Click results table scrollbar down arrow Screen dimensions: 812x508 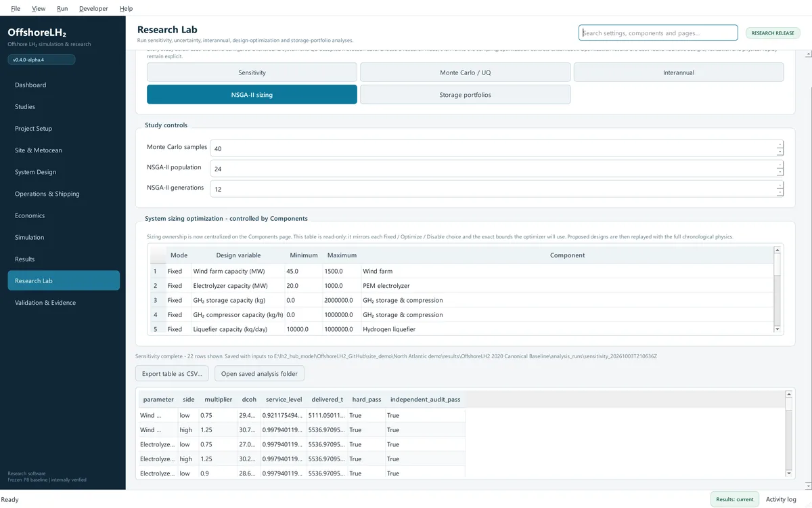point(789,473)
